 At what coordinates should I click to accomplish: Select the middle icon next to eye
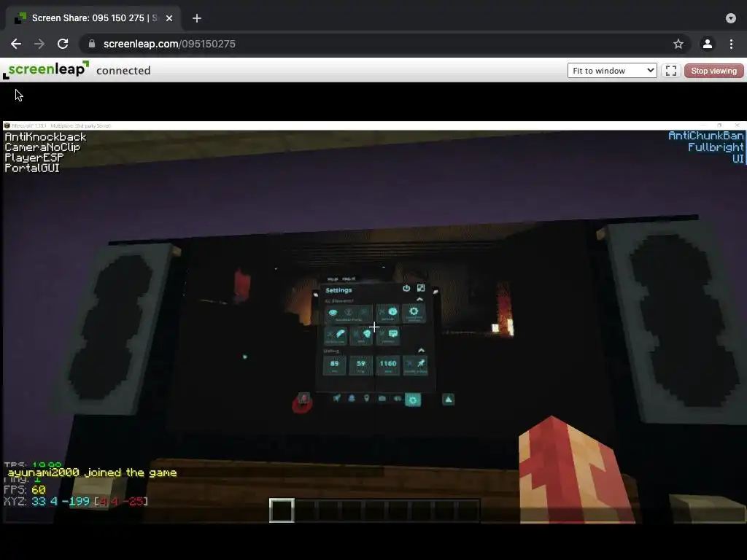pos(348,312)
